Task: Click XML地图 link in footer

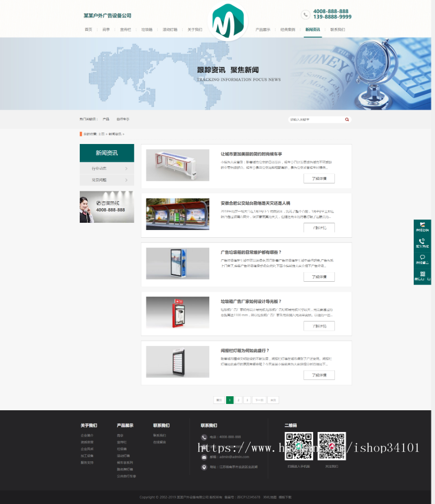Action: click(x=270, y=497)
